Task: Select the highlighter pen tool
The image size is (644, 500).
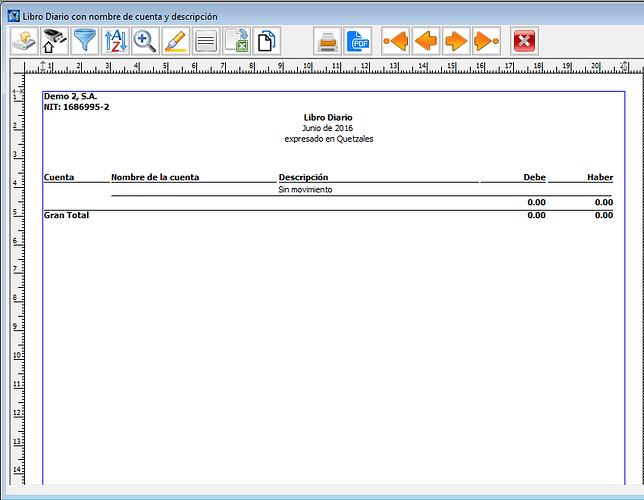Action: [176, 41]
